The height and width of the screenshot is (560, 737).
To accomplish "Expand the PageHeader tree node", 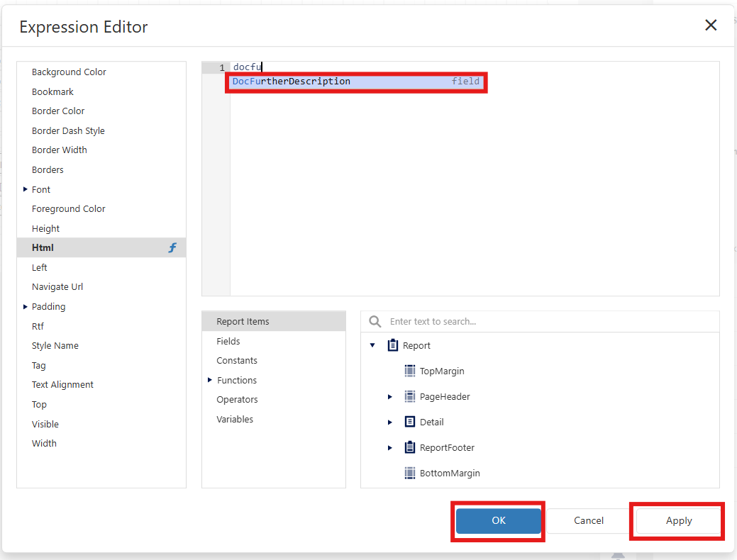I will pos(389,396).
